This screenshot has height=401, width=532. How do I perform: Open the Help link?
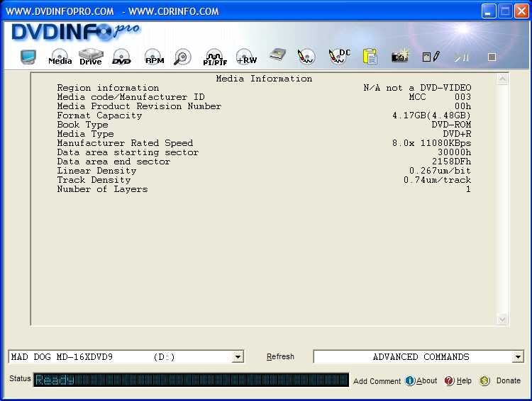464,381
